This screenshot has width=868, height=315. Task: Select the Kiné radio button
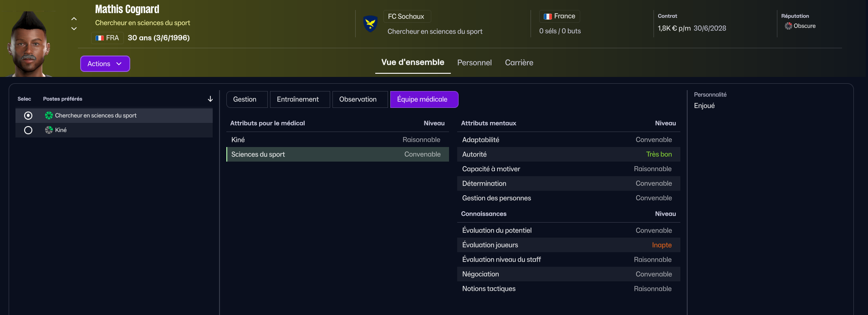(28, 130)
